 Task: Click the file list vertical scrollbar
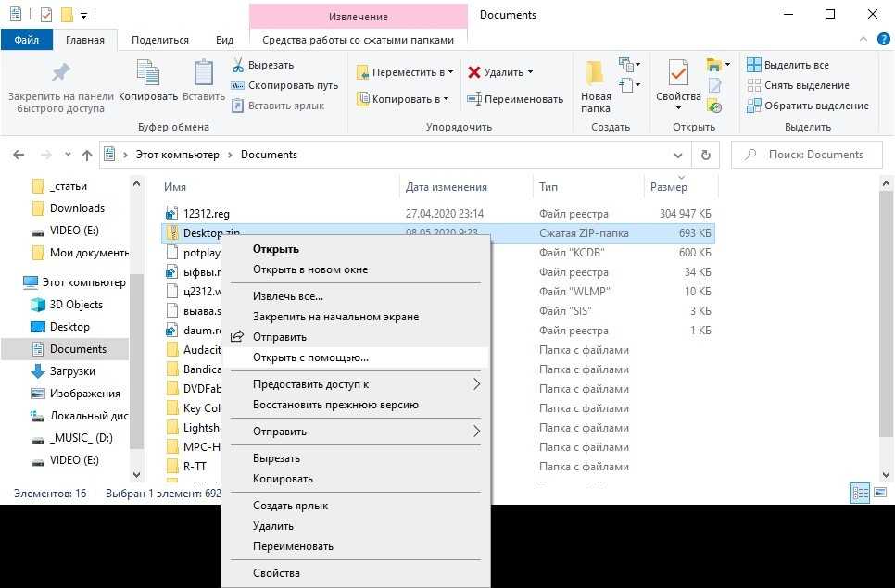(x=886, y=315)
